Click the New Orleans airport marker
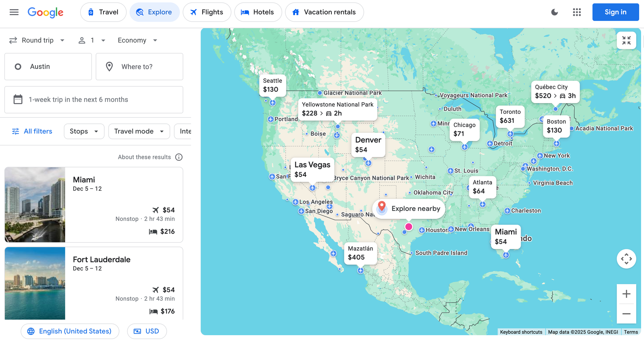 451,229
